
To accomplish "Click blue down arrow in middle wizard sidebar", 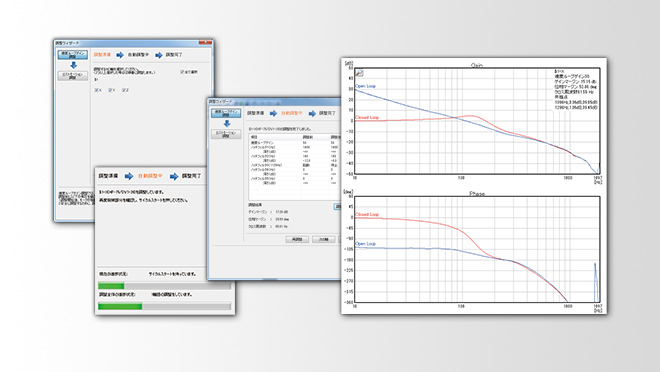I will coord(226,124).
